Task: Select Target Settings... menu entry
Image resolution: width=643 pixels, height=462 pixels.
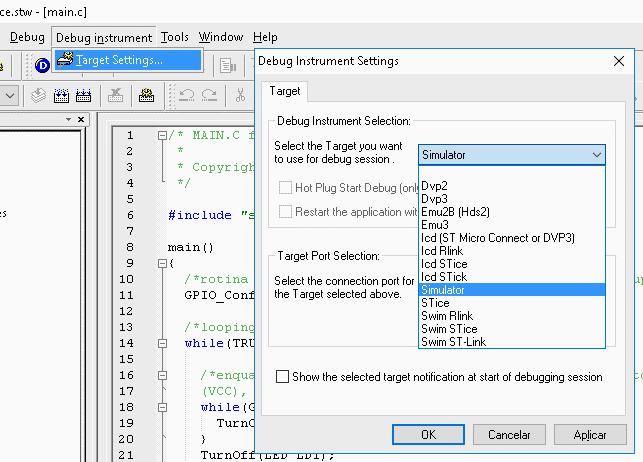Action: (x=119, y=60)
